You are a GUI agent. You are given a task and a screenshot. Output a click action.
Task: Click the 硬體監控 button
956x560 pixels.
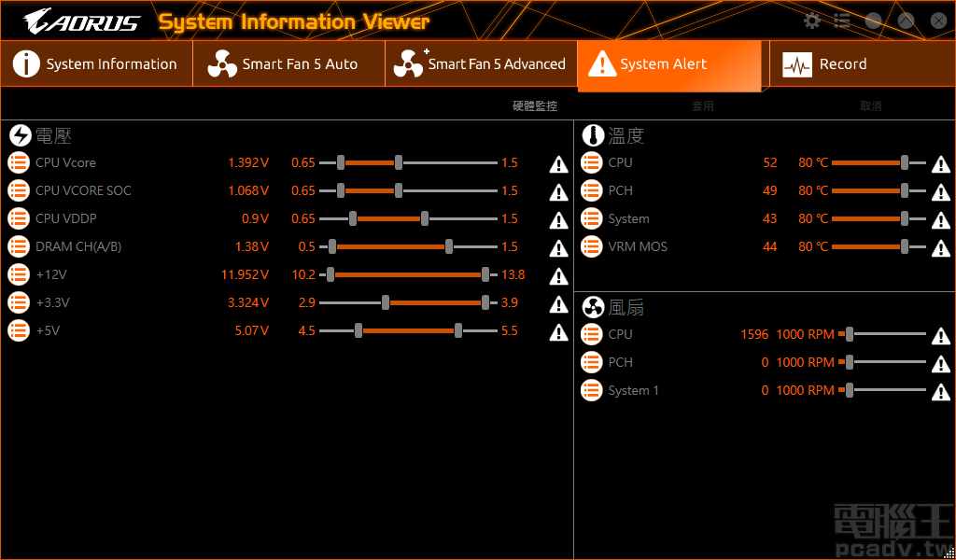(535, 106)
